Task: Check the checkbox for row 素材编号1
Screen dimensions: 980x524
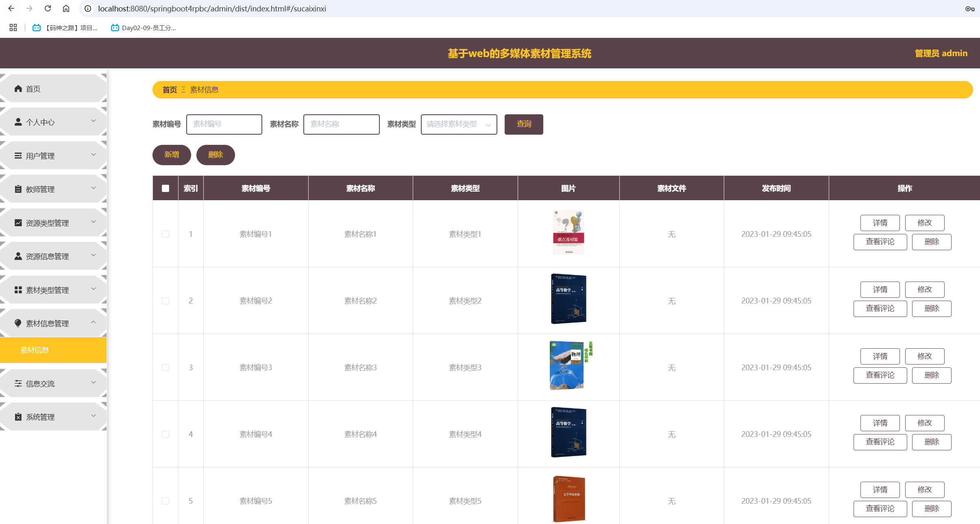Action: tap(166, 234)
